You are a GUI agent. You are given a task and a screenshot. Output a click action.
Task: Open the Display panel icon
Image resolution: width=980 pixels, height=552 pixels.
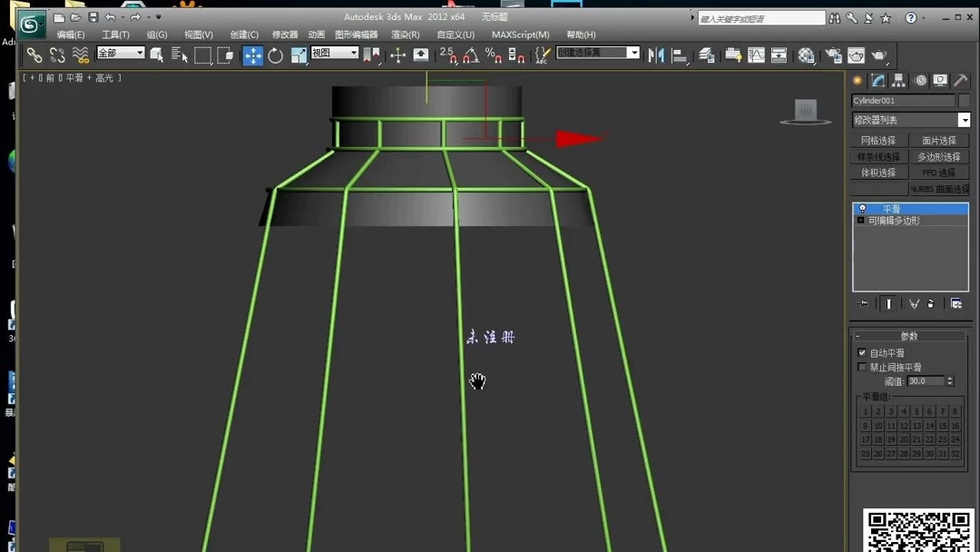[x=940, y=80]
